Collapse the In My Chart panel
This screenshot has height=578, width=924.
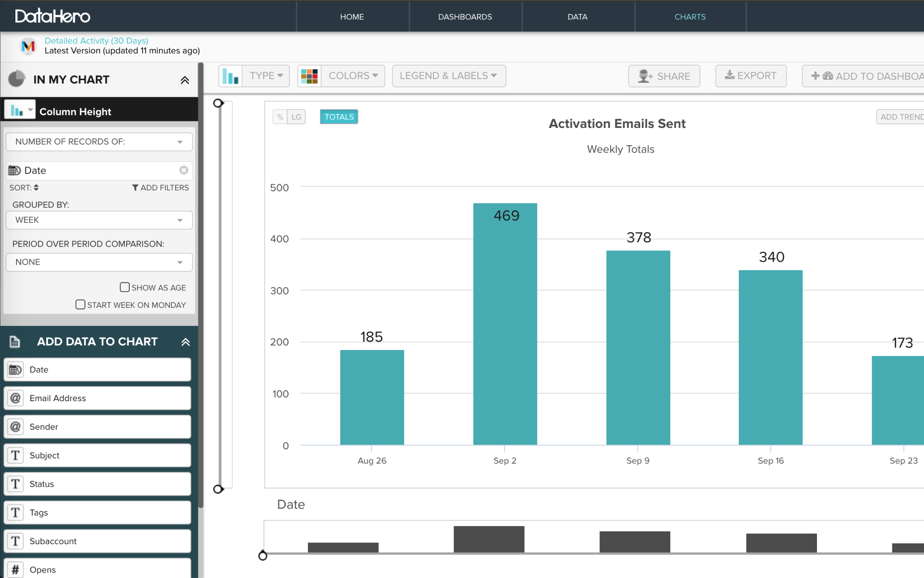(x=185, y=80)
